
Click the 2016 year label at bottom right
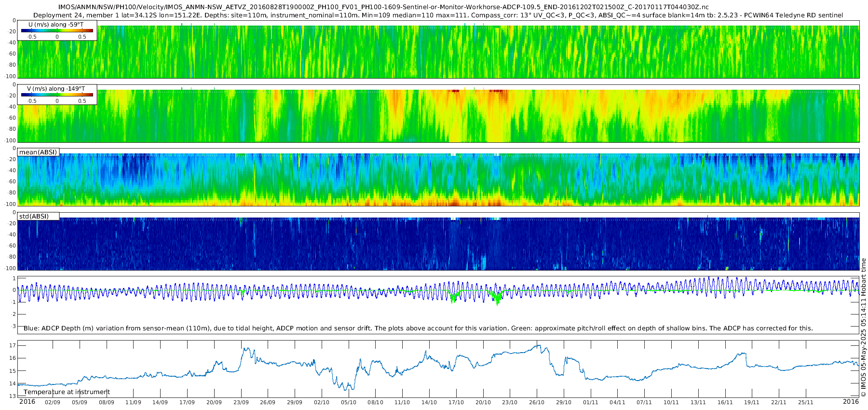(851, 402)
